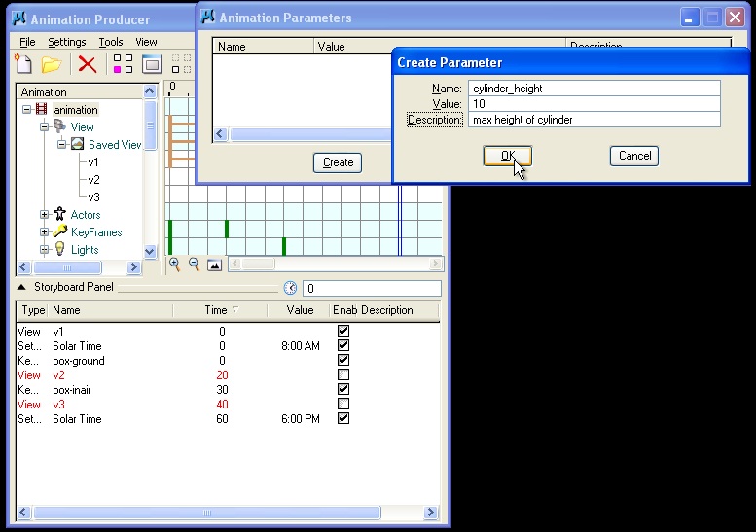Expand the Actors tree node

click(x=45, y=214)
